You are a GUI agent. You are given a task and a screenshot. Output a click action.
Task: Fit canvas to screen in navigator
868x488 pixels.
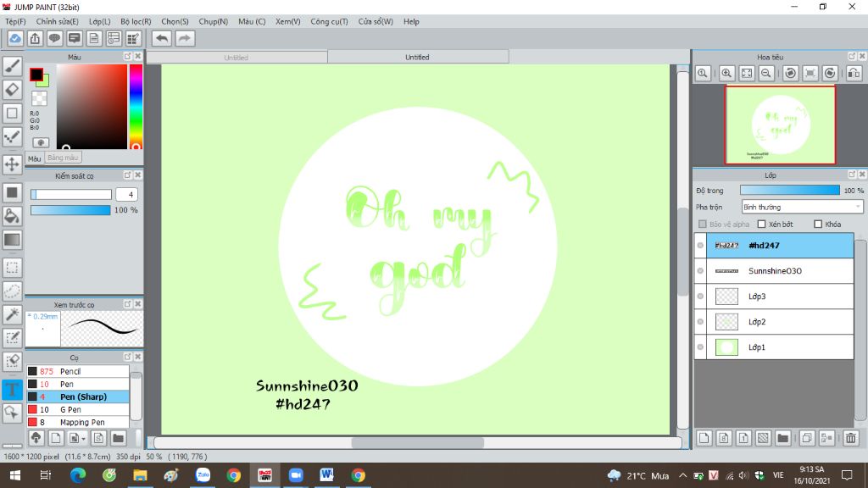click(747, 73)
